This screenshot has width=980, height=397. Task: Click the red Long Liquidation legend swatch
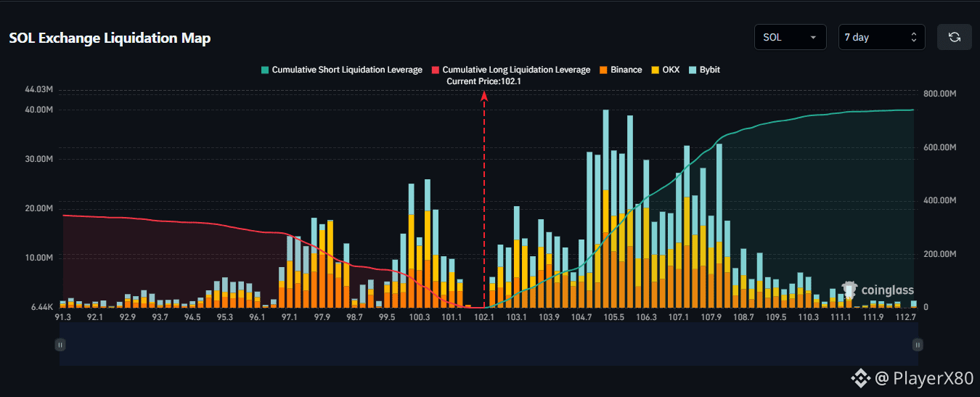[x=436, y=70]
